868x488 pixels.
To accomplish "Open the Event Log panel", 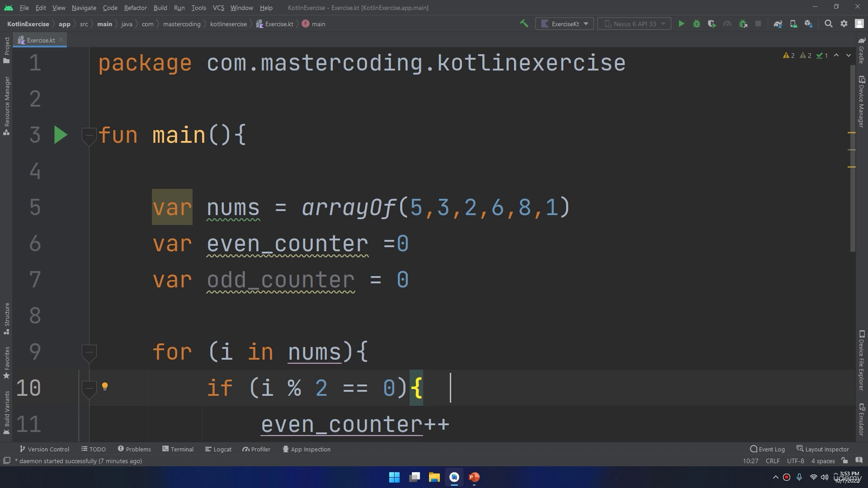I will coord(767,449).
